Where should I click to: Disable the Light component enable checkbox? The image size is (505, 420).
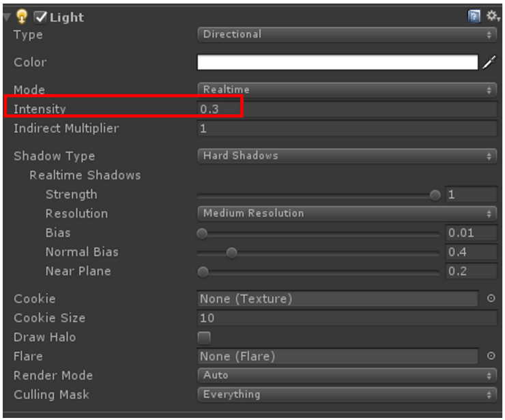[41, 17]
